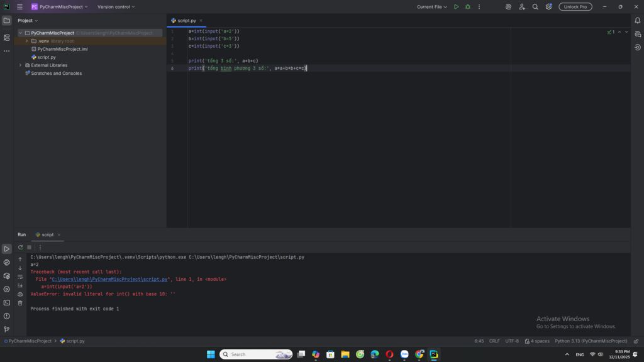Open Python Console tool window icon
644x362 pixels.
(x=6, y=262)
